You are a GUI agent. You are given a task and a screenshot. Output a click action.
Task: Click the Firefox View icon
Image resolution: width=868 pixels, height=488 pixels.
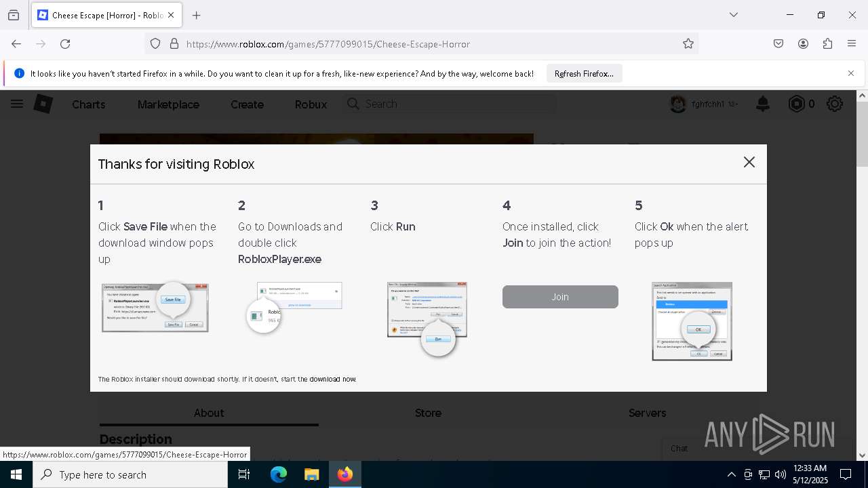(x=14, y=15)
